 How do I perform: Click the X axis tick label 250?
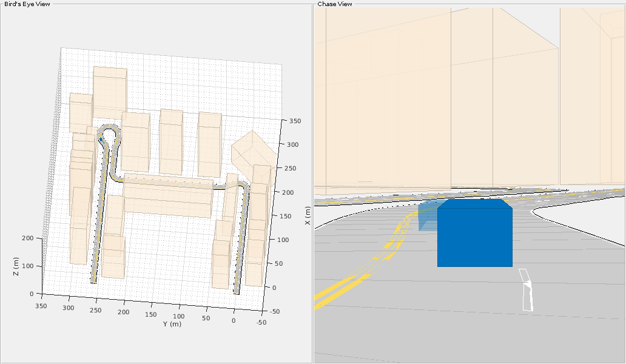click(290, 169)
